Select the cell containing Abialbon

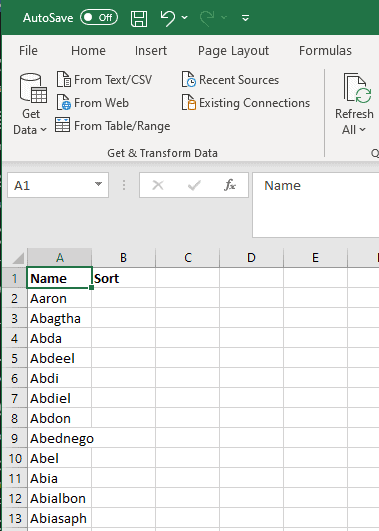(x=60, y=498)
